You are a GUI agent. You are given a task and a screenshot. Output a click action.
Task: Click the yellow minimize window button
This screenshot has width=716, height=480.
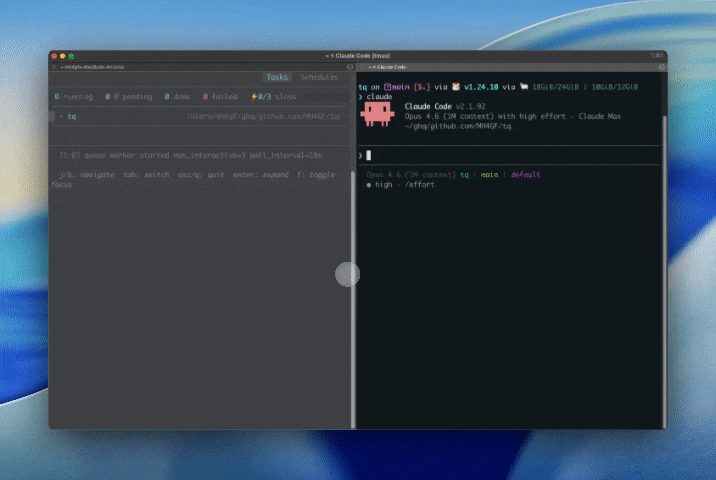pyautogui.click(x=63, y=56)
